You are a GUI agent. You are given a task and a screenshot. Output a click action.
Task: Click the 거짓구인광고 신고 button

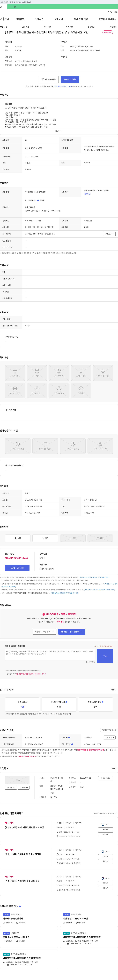(109, 730)
